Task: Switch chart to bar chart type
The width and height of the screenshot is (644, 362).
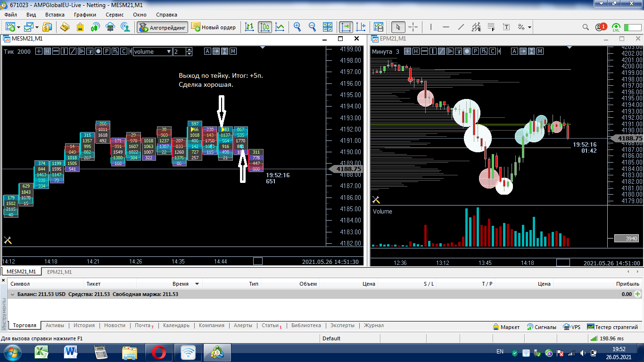Action: tap(250, 27)
